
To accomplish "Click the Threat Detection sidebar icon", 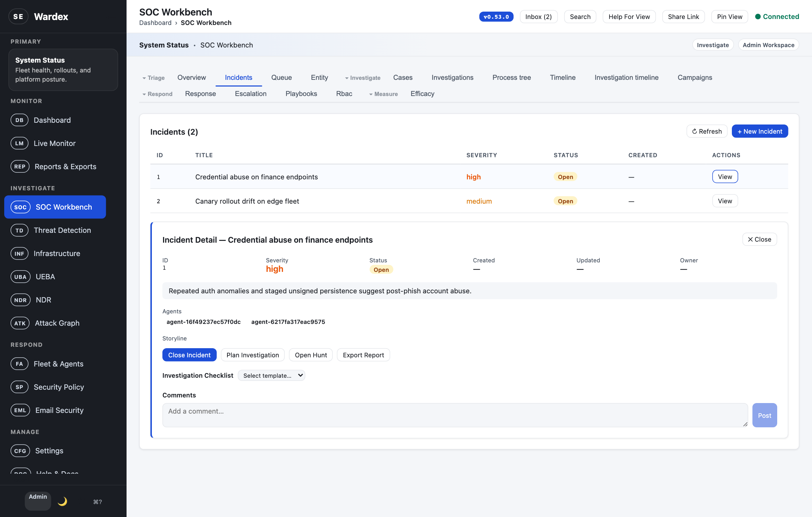I will pyautogui.click(x=19, y=230).
